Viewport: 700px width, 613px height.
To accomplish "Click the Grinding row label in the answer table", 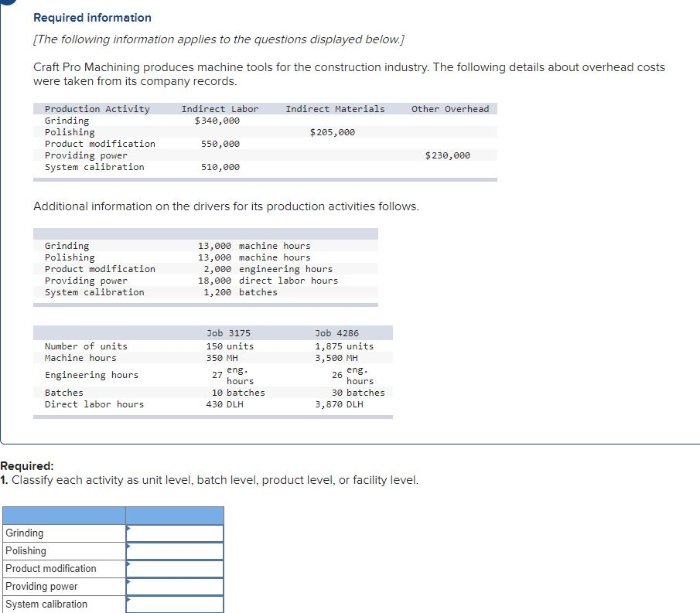I will click(23, 533).
